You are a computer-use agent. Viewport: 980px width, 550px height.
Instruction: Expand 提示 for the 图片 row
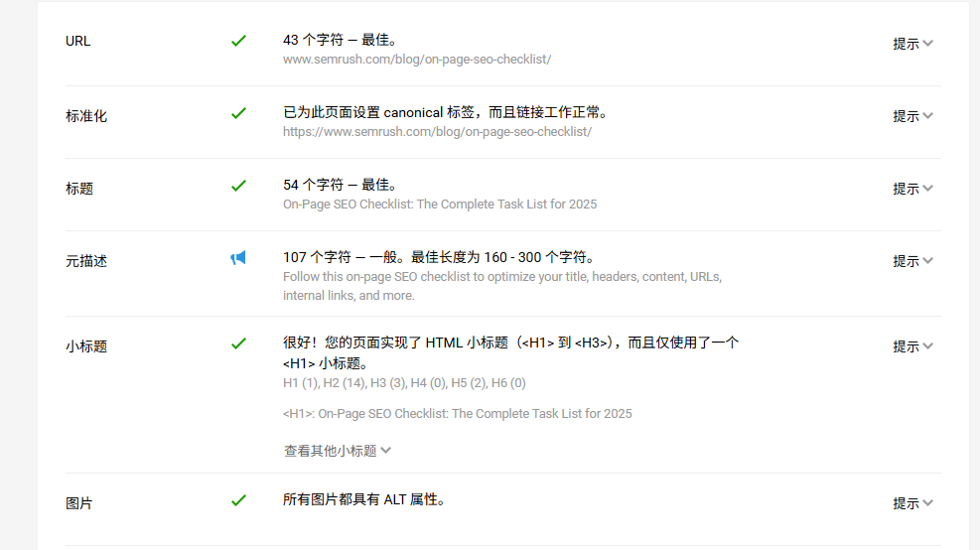(912, 503)
